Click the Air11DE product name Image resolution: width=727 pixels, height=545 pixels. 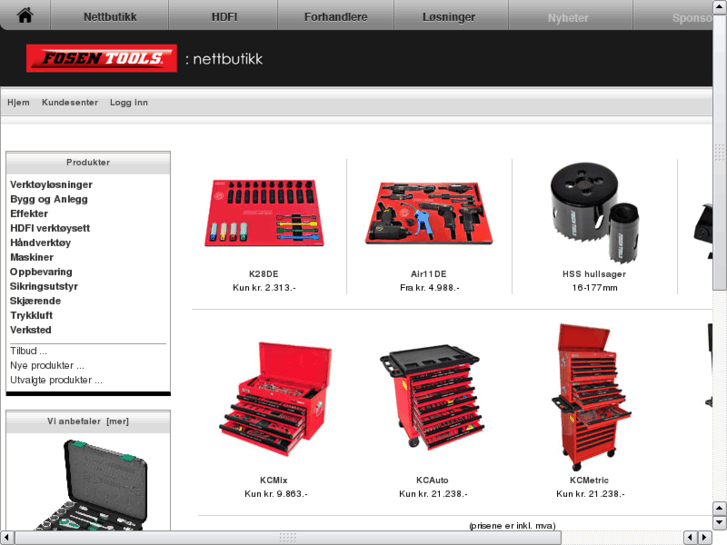coord(429,274)
